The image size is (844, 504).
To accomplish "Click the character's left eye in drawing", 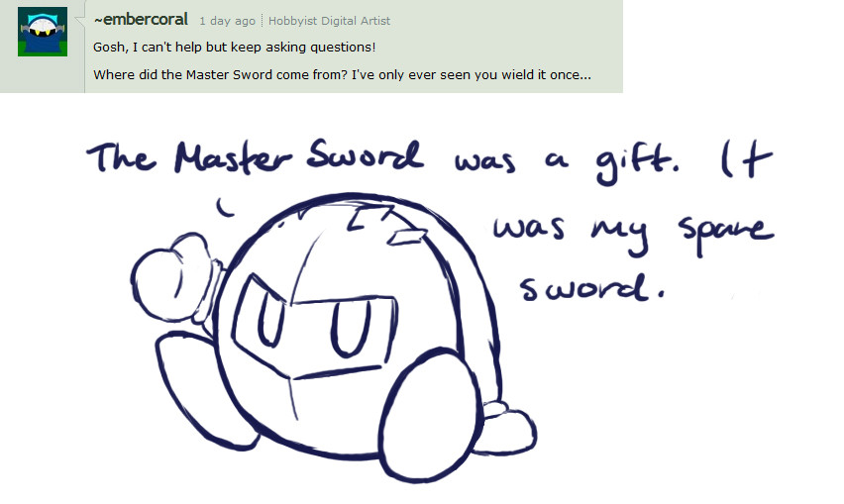I will tap(270, 321).
